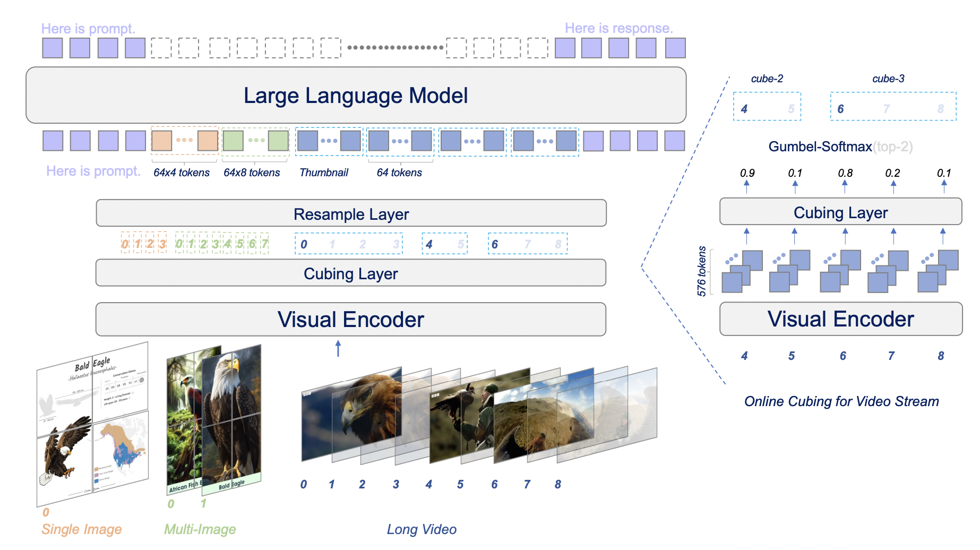Click the Visual Encoder box above Long Video
The image size is (980, 550).
click(351, 320)
